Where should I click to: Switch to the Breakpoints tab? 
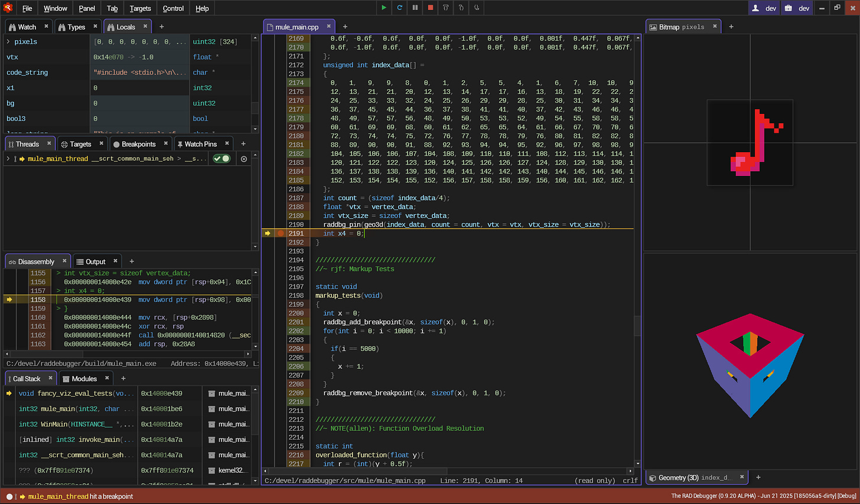138,144
